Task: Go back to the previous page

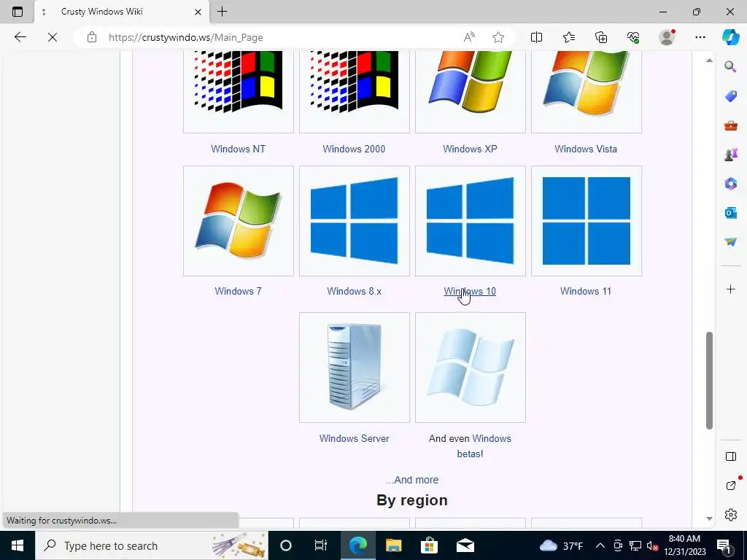Action: pyautogui.click(x=20, y=37)
